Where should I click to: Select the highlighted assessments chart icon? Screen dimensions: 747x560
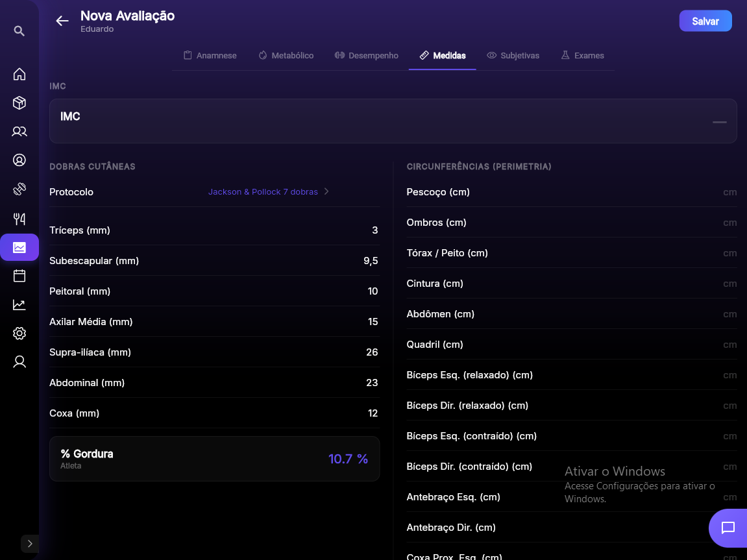(19, 247)
